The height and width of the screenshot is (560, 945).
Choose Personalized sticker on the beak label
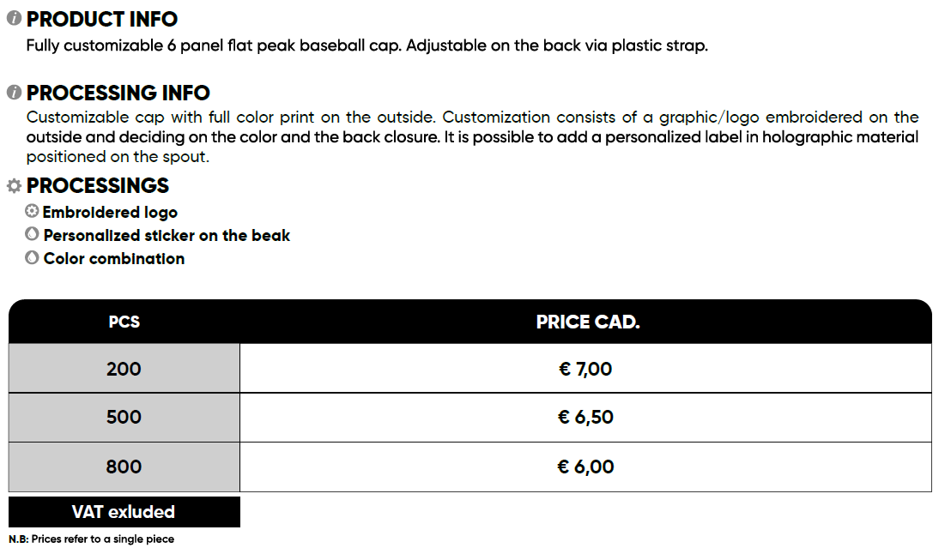pos(167,235)
